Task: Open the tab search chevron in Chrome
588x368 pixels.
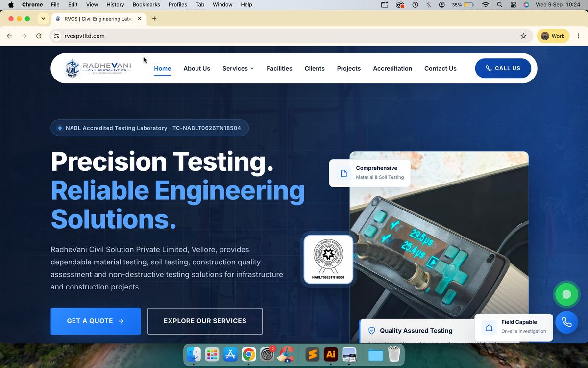Action: (x=43, y=19)
